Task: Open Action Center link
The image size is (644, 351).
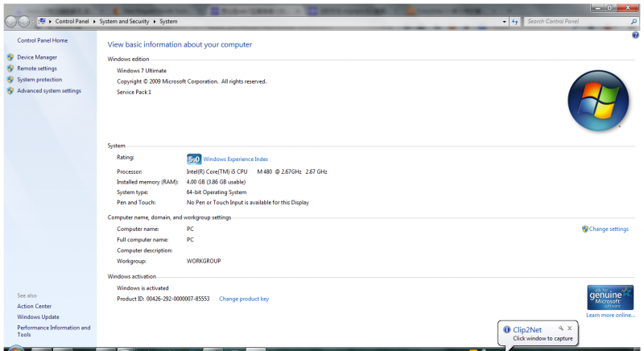Action: tap(34, 306)
